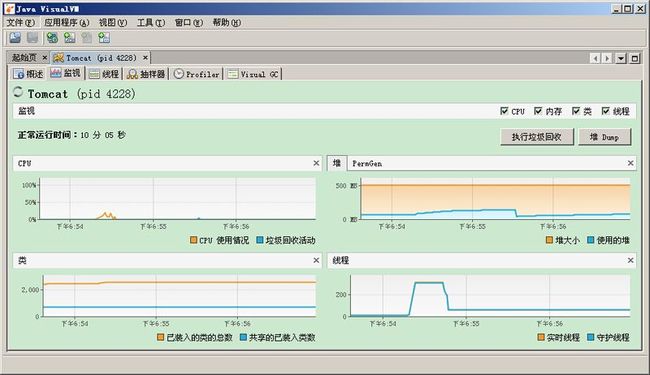
Task: Click the greyed-out add core dump icon
Action: [x=87, y=38]
